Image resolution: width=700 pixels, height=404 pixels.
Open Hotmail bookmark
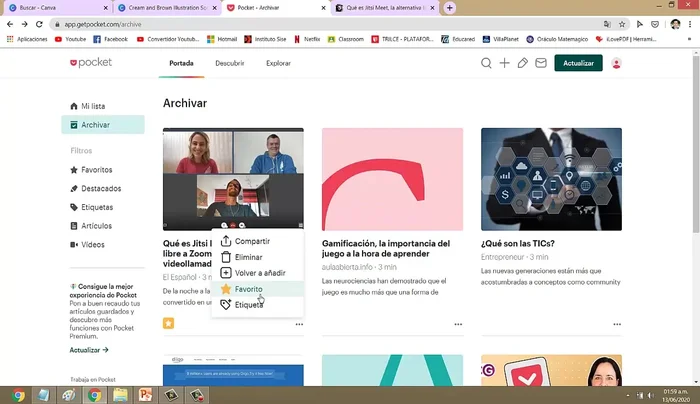point(222,39)
